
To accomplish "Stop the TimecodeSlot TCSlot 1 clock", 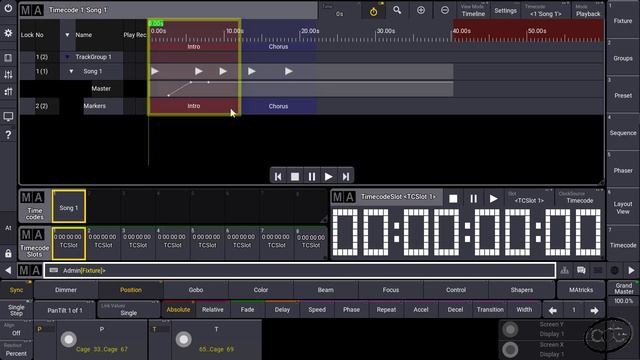I will click(x=453, y=198).
